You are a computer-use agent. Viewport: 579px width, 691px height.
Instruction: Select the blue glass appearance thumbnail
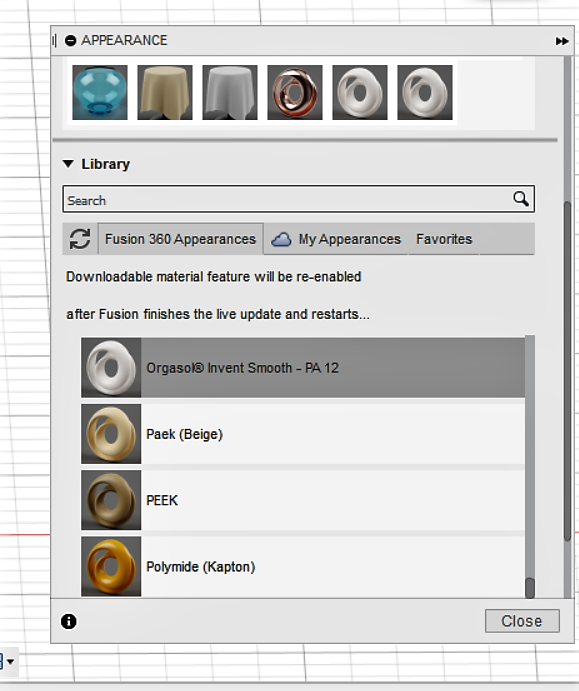pos(100,93)
